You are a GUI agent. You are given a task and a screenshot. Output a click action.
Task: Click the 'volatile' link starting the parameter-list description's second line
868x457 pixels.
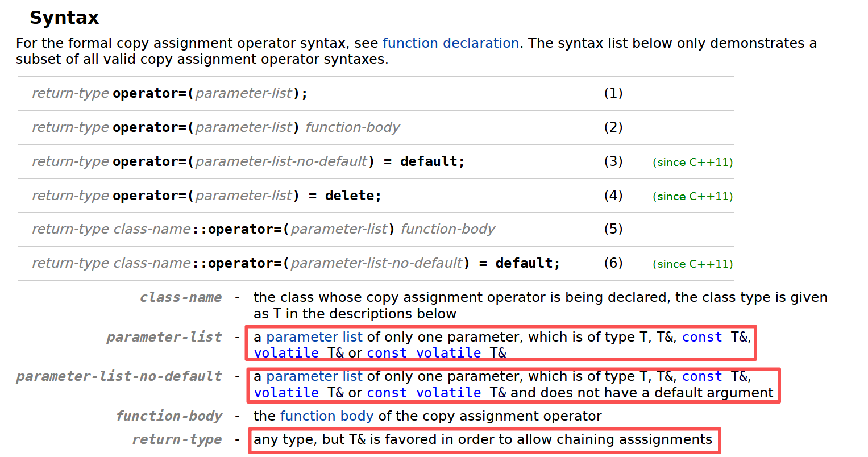(286, 353)
